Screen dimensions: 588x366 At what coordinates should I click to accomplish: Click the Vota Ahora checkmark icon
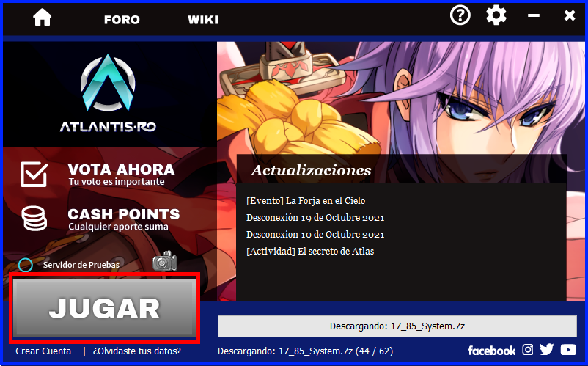34,174
